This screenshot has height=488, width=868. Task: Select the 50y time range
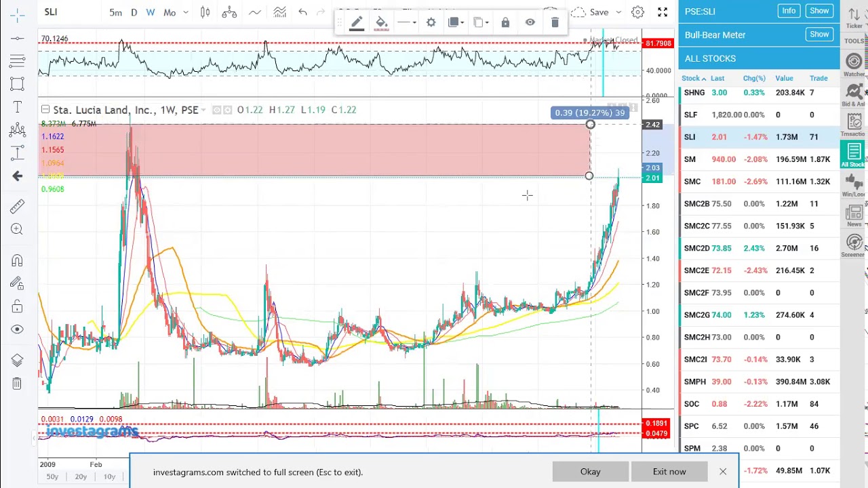click(x=52, y=476)
